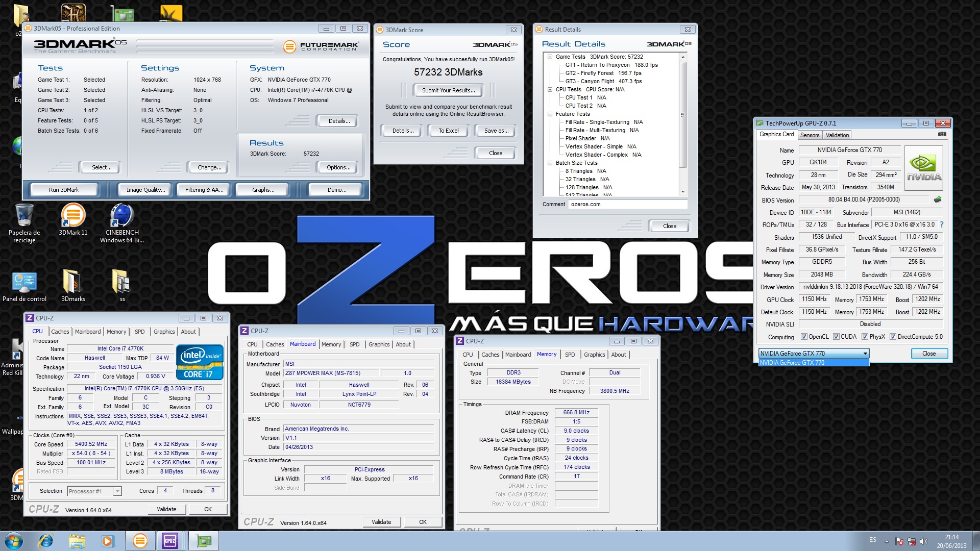
Task: Collapse the Feature Tests tree node
Action: coord(550,114)
